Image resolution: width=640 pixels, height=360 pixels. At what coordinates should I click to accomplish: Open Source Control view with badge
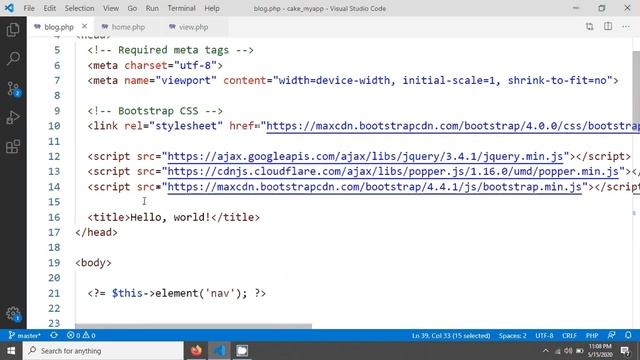13,88
